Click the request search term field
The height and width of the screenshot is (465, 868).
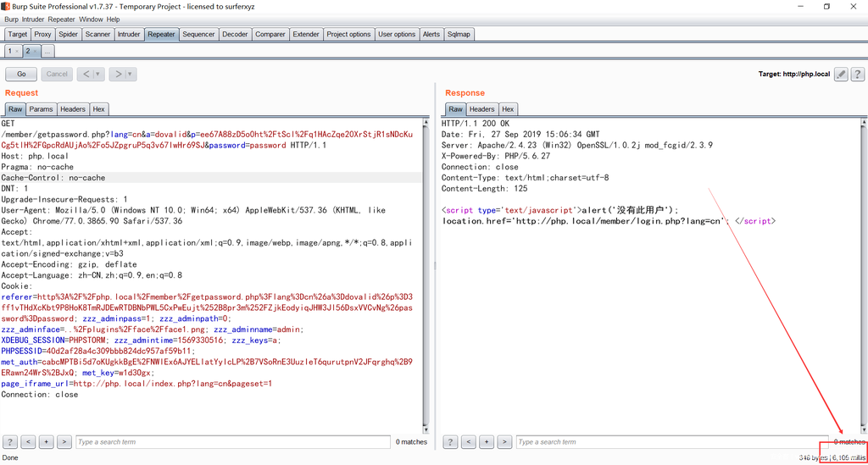click(x=233, y=442)
